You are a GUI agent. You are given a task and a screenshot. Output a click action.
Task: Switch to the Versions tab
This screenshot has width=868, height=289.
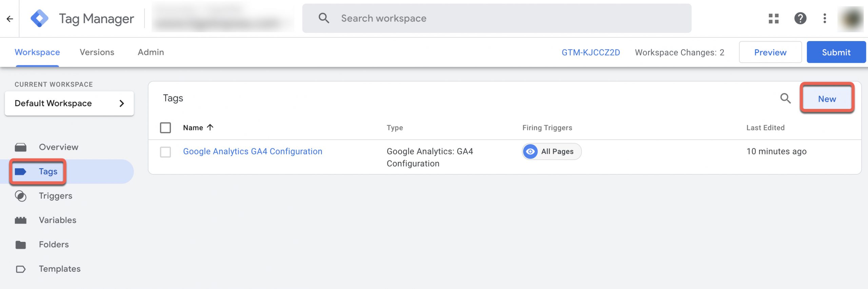coord(97,52)
